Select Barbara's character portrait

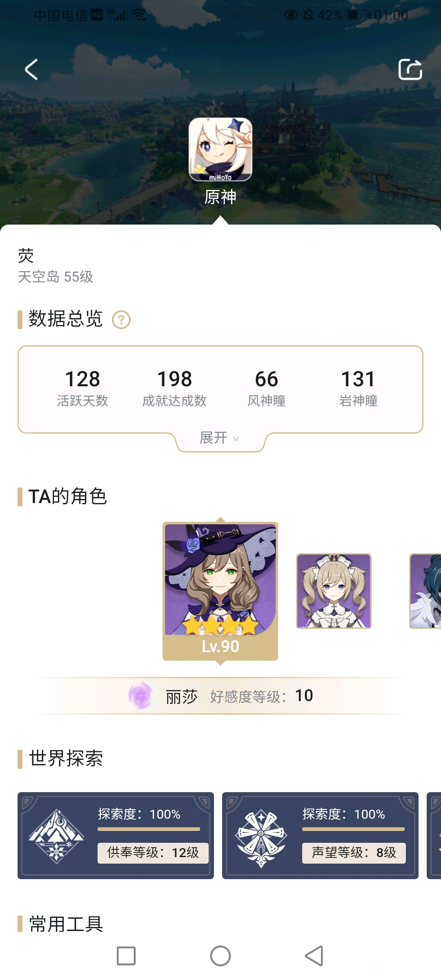coord(334,591)
